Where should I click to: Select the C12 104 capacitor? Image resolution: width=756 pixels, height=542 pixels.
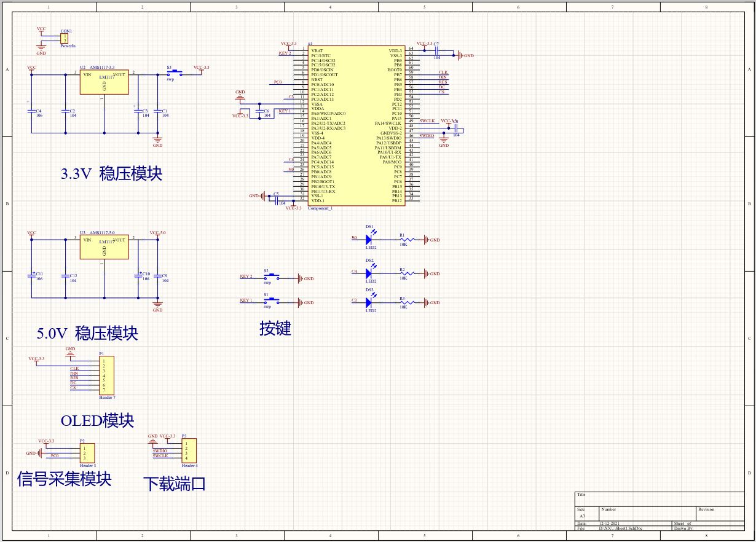[65, 276]
